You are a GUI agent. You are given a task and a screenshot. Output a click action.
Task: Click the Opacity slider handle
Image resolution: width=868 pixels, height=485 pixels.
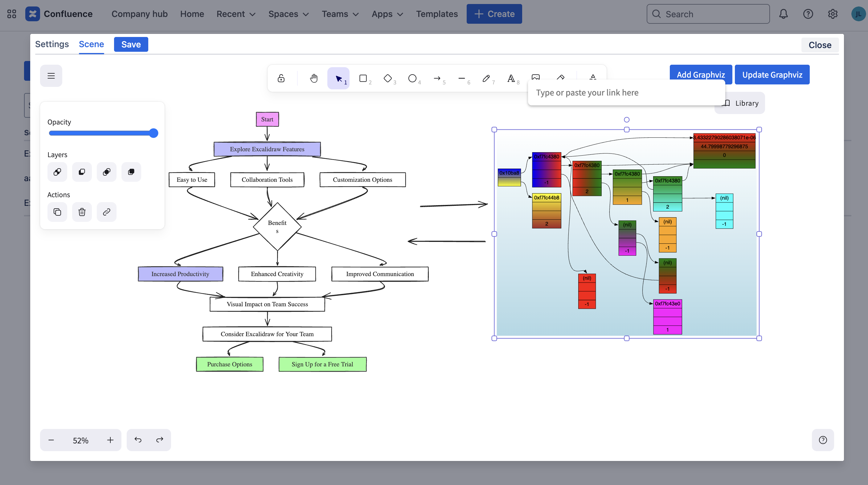click(x=153, y=133)
